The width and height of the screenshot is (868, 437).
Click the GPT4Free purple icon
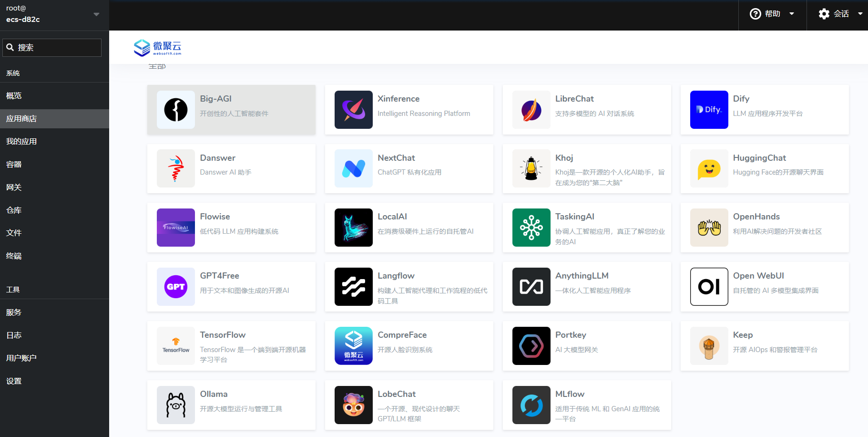coord(176,287)
